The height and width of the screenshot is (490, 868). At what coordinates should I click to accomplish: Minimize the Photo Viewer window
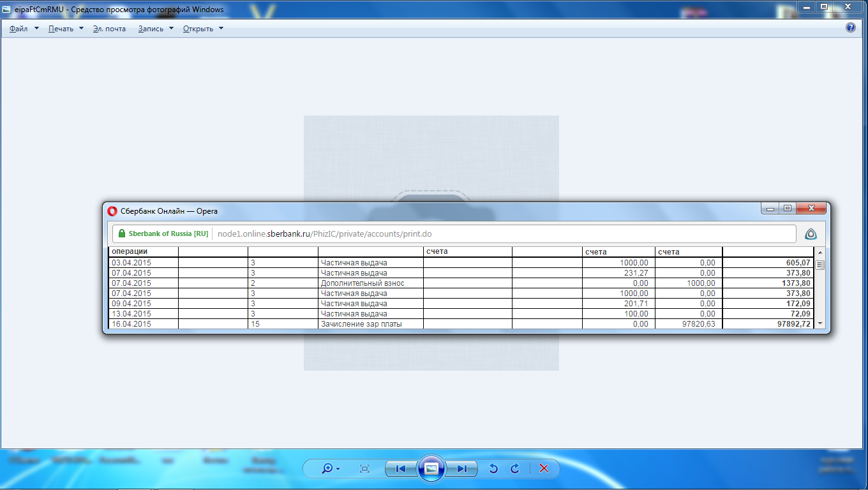click(807, 6)
